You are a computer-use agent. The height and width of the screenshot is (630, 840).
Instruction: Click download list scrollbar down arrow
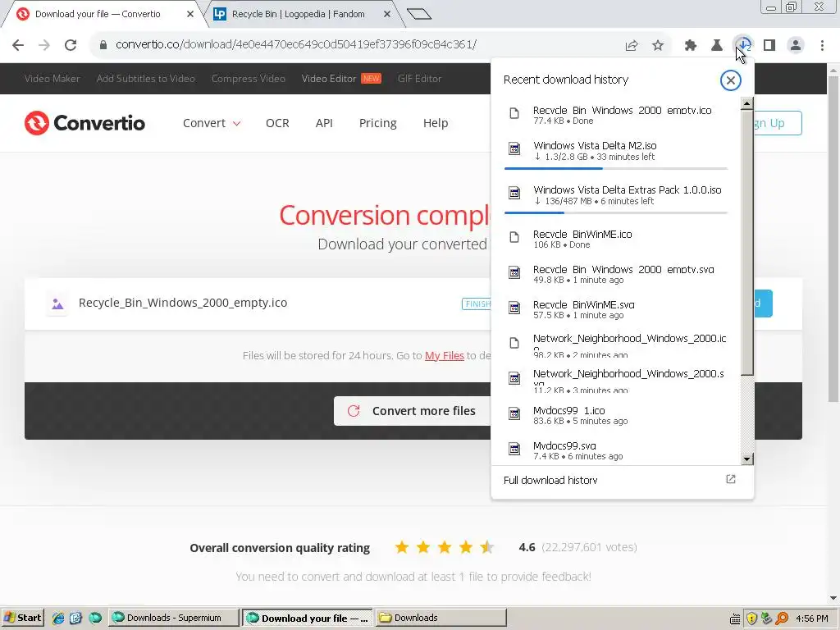point(746,459)
